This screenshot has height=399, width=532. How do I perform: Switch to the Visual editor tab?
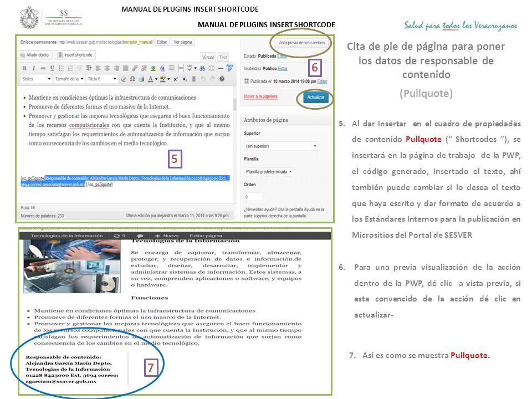[208, 57]
